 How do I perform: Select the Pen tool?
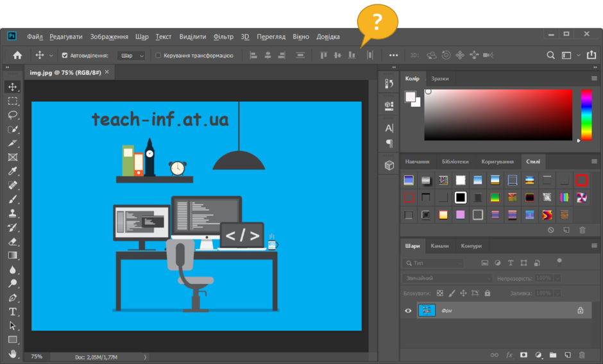[x=12, y=298]
